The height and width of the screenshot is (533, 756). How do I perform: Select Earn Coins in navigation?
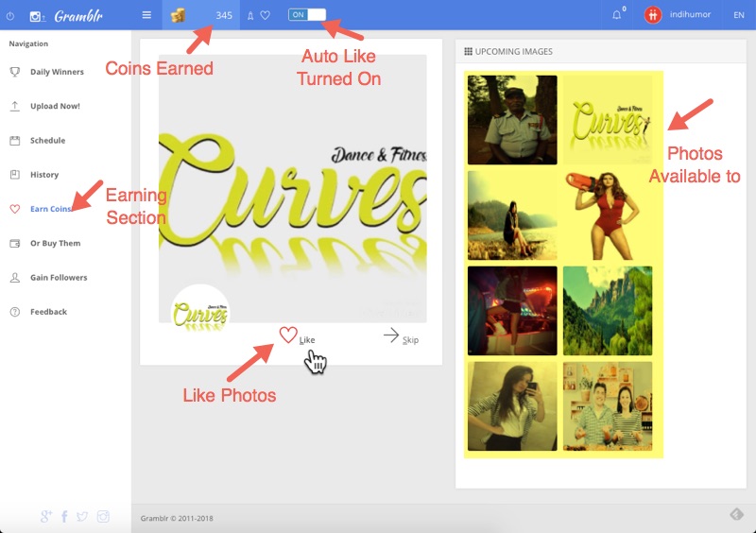[x=51, y=209]
